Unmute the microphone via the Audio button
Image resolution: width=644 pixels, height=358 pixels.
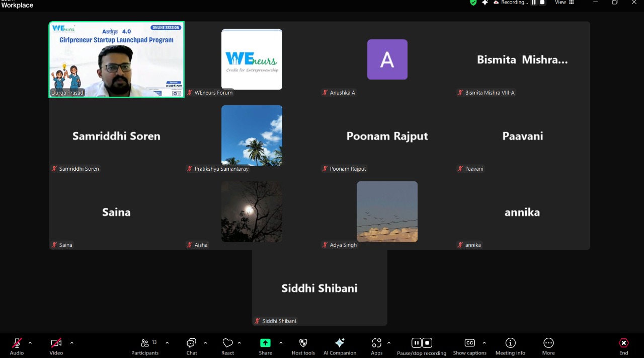pos(17,343)
